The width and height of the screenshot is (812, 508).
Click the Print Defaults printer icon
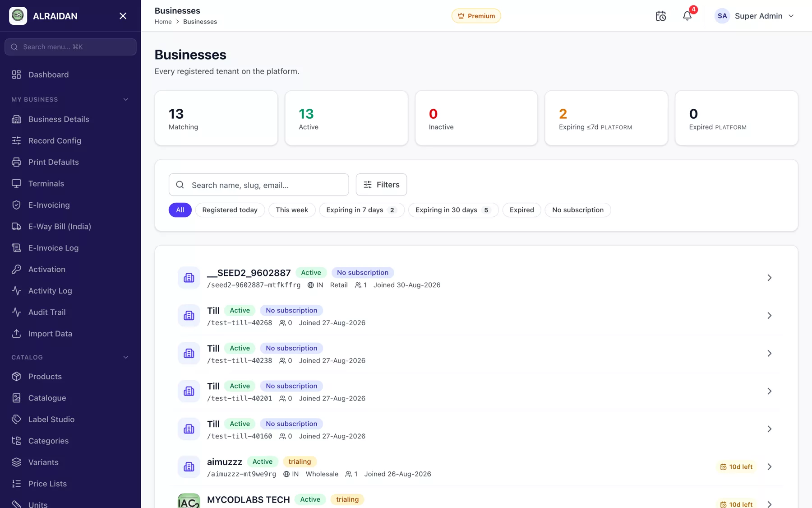(17, 162)
